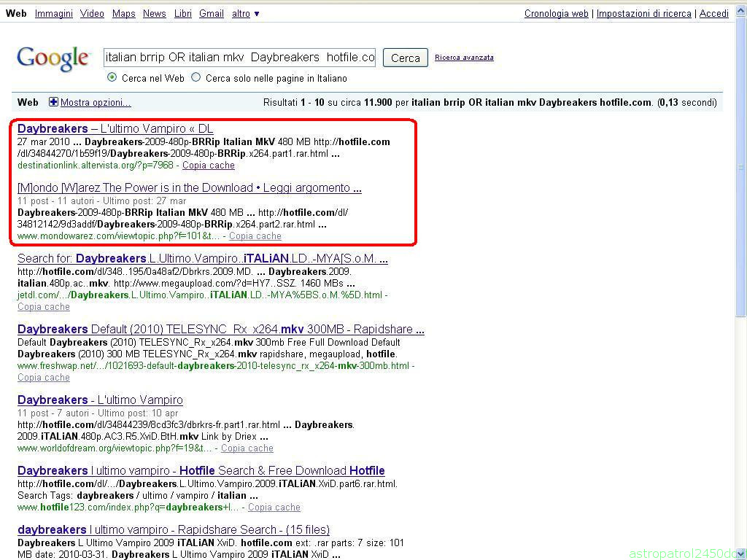Open Hotfile Search & Free Download result
Screen dimensions: 747x560
tap(201, 471)
